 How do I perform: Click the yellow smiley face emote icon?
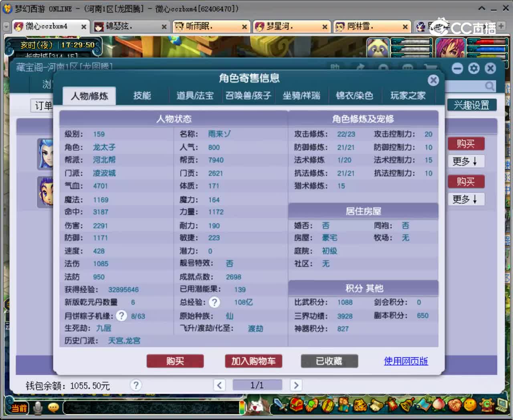[470, 405]
